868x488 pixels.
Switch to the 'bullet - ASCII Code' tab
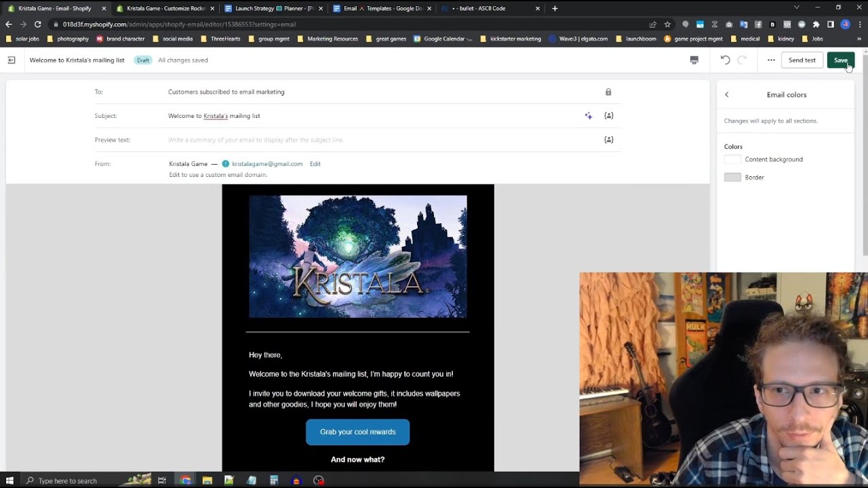pyautogui.click(x=490, y=9)
